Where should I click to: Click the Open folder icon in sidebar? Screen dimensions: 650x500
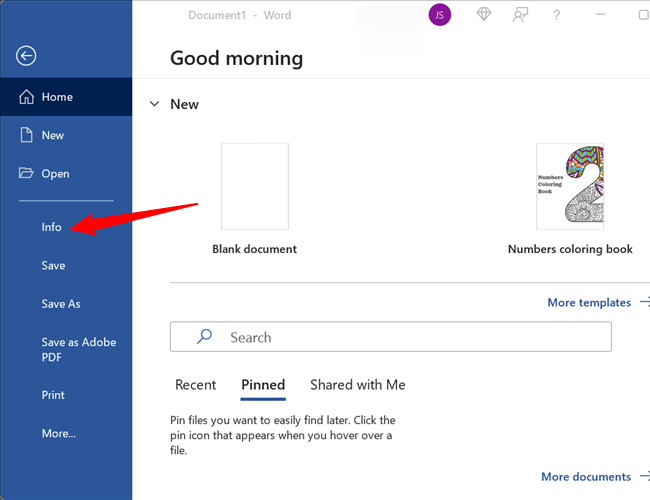(26, 173)
